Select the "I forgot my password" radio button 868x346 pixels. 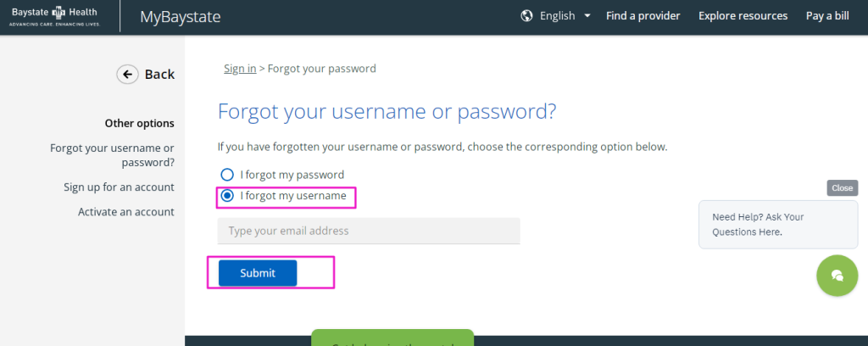click(227, 175)
